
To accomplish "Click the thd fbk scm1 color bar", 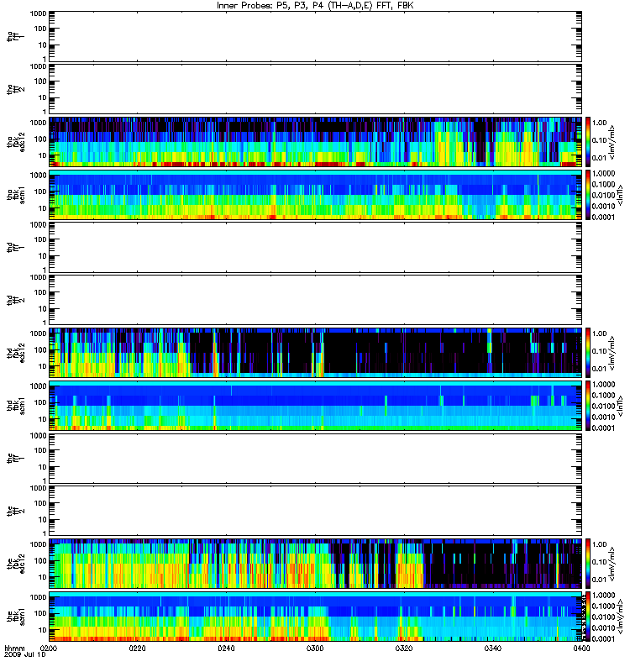I will 588,406.
